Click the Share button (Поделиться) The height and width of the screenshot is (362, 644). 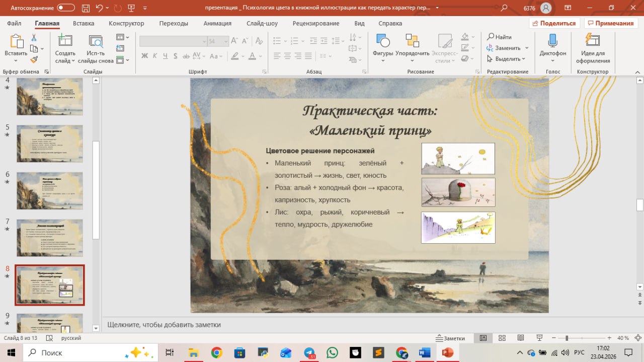click(x=554, y=23)
